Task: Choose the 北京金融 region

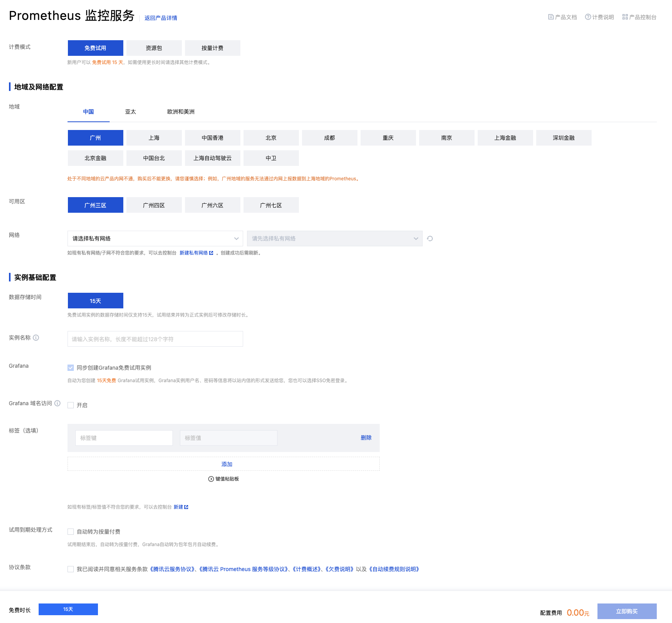Action: [x=96, y=158]
